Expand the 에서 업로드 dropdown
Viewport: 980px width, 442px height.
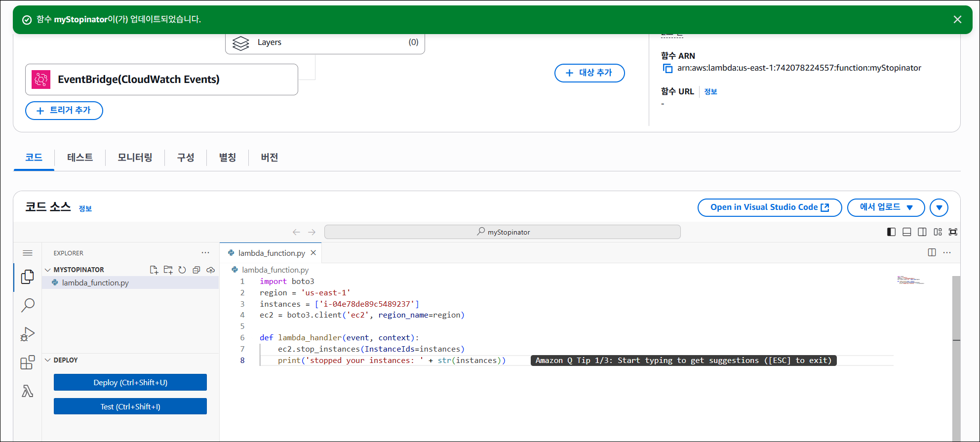[886, 207]
